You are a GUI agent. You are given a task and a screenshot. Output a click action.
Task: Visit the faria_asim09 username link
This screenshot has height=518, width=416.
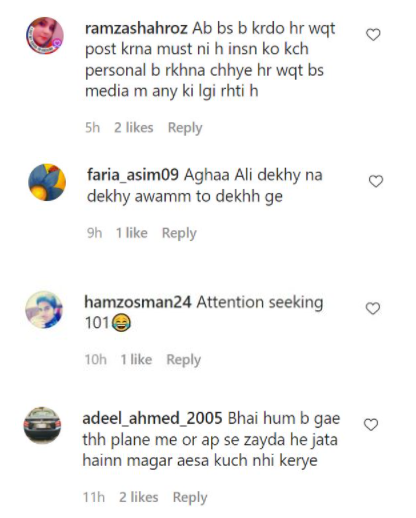coord(133,175)
